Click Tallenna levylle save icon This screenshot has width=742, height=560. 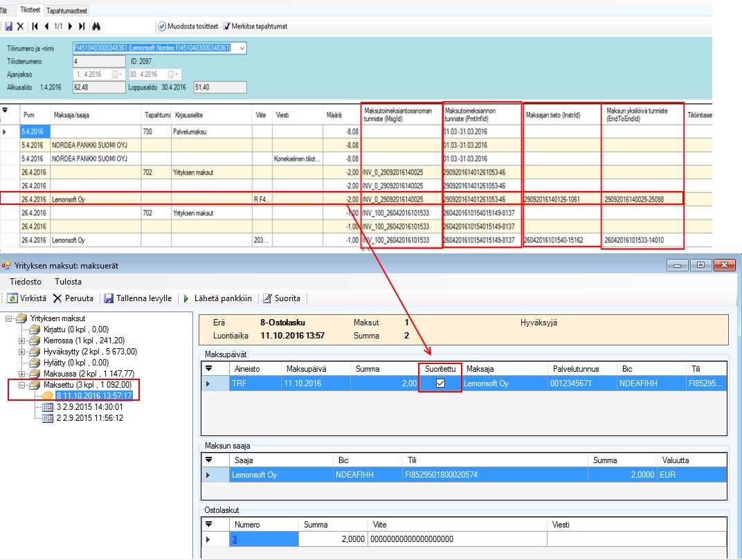point(109,298)
